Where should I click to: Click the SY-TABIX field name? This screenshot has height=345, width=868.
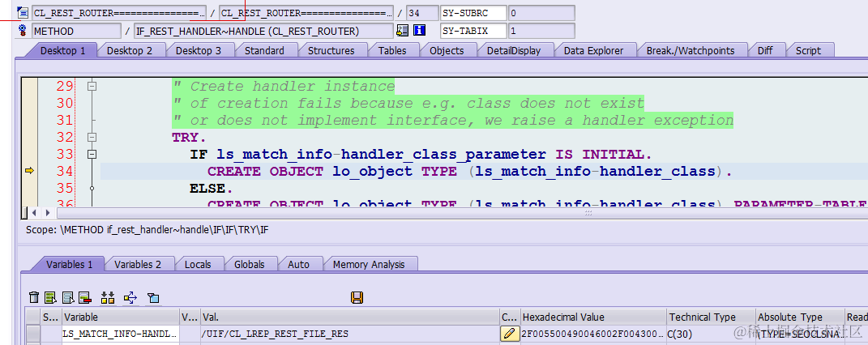pos(473,31)
